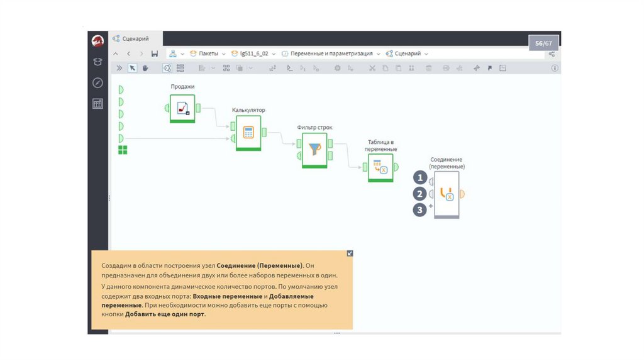Select the Фильтр строк node
Viewport: 644px width, 361px height.
[x=314, y=150]
